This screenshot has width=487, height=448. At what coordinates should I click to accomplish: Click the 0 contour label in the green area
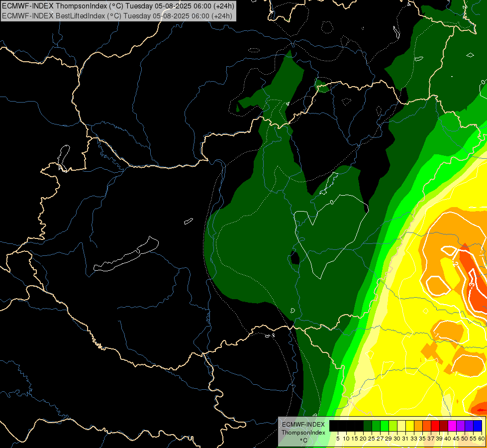pyautogui.click(x=332, y=203)
